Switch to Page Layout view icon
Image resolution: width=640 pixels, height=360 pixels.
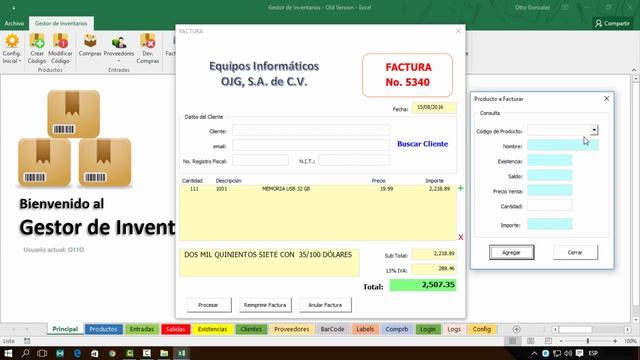pos(531,341)
